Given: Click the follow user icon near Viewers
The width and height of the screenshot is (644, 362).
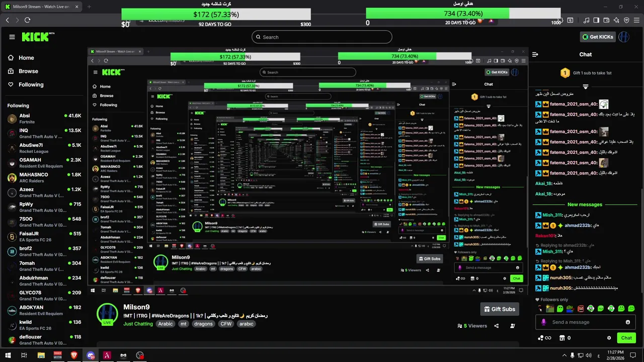Looking at the screenshot, I should (x=513, y=326).
